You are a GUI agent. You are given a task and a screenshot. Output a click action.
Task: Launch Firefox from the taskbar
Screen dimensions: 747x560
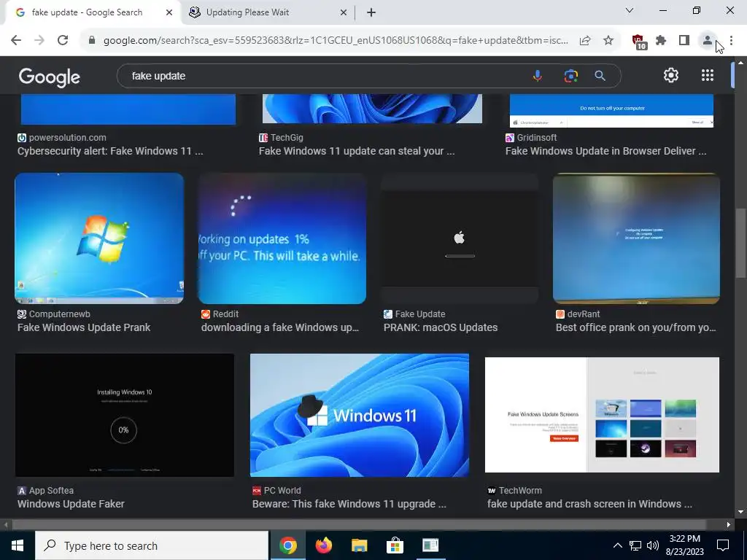pos(323,545)
